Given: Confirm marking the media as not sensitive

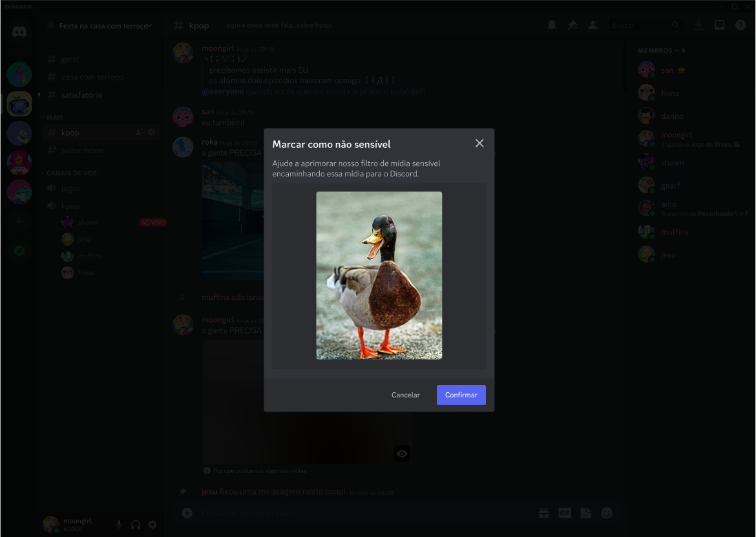Looking at the screenshot, I should click(460, 394).
